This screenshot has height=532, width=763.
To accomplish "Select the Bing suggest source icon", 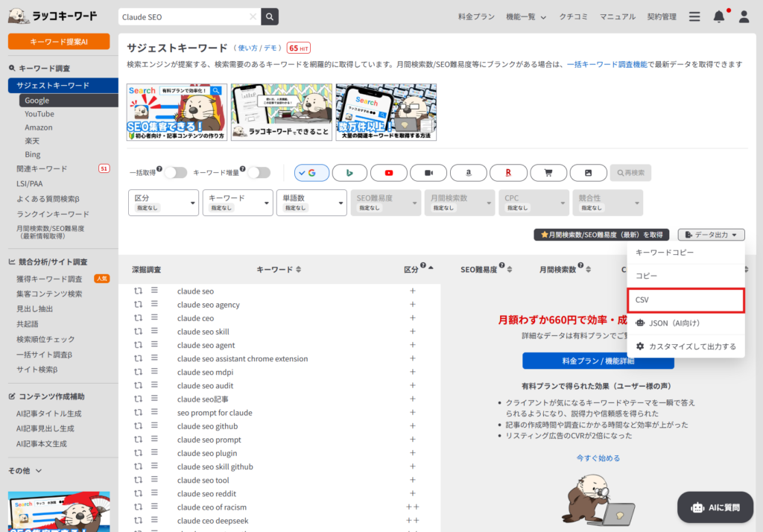I will click(x=350, y=172).
